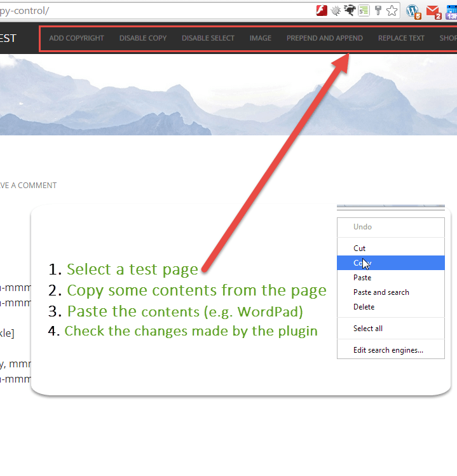Choose Paste from the context menu

coord(362,278)
